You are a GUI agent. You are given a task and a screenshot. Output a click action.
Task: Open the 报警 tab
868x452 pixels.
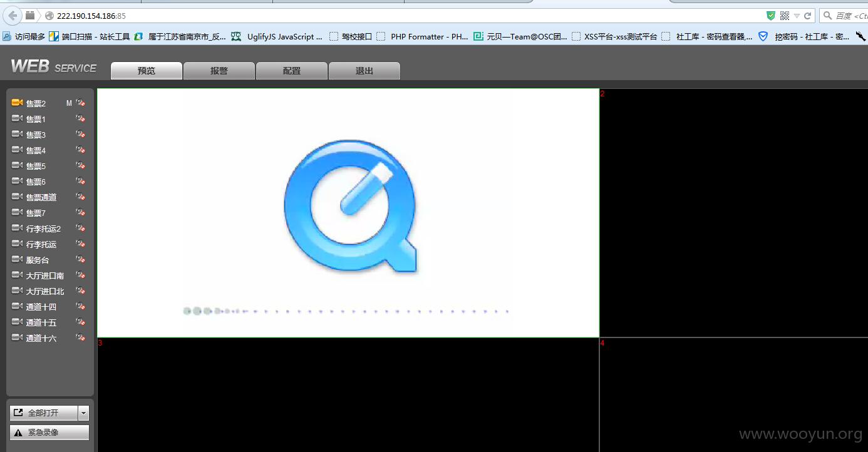tap(219, 71)
